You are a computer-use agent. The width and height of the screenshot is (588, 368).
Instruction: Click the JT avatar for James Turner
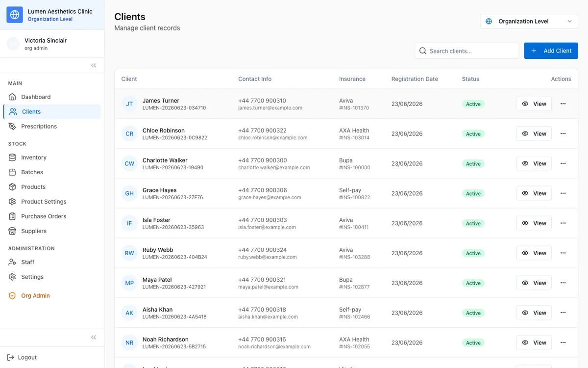[129, 104]
